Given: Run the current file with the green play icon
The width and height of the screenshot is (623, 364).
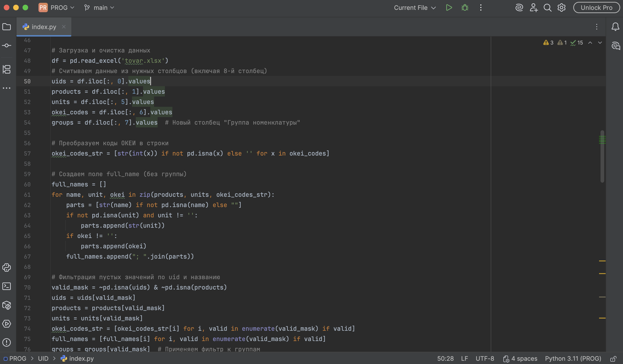Looking at the screenshot, I should 449,8.
